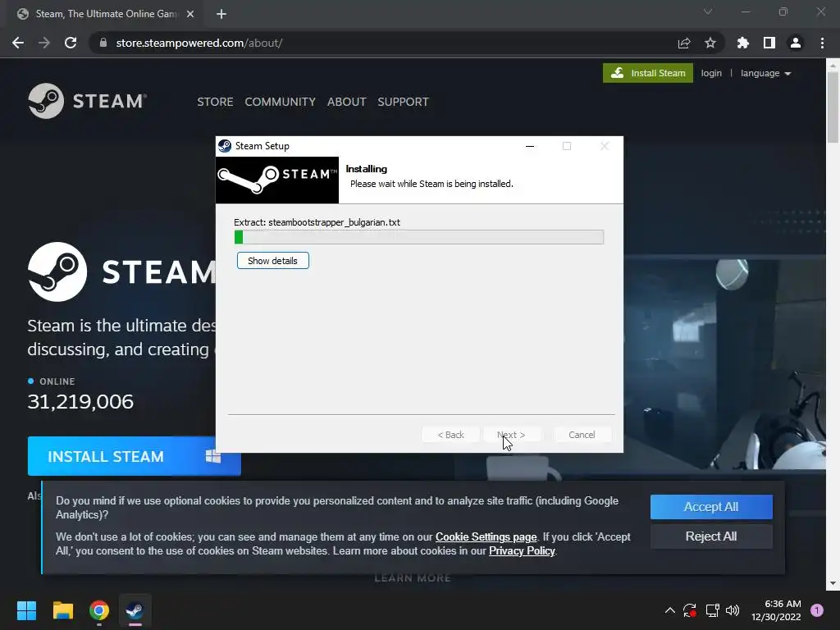
Task: Click the disabled Next button in setup
Action: pos(511,435)
